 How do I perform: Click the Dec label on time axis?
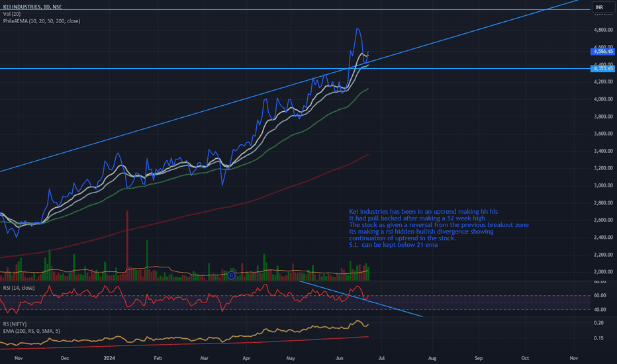click(x=65, y=358)
